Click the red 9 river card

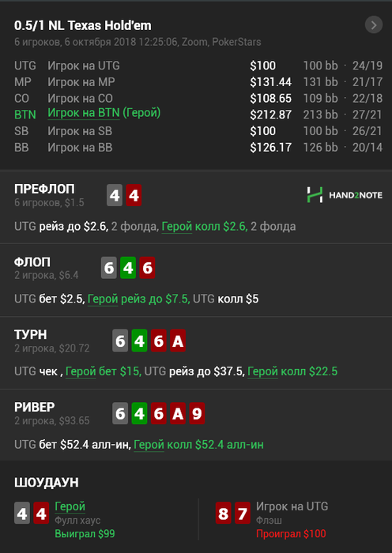[197, 413]
